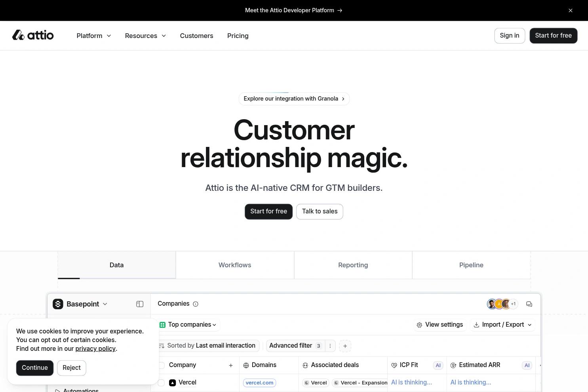Expand the Resources menu

145,36
